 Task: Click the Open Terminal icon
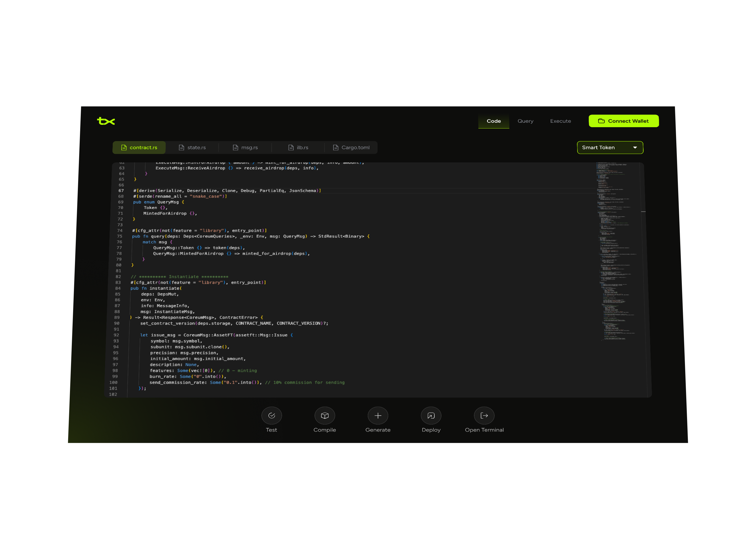click(484, 415)
